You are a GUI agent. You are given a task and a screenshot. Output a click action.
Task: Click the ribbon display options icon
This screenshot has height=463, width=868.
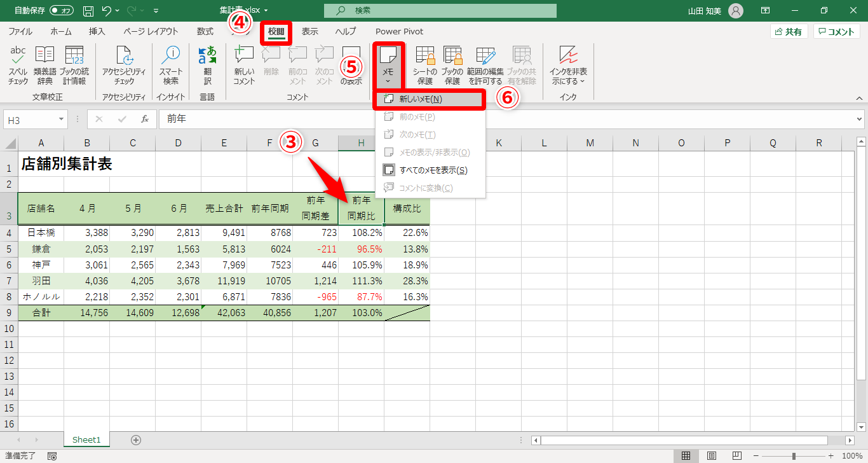(x=766, y=11)
